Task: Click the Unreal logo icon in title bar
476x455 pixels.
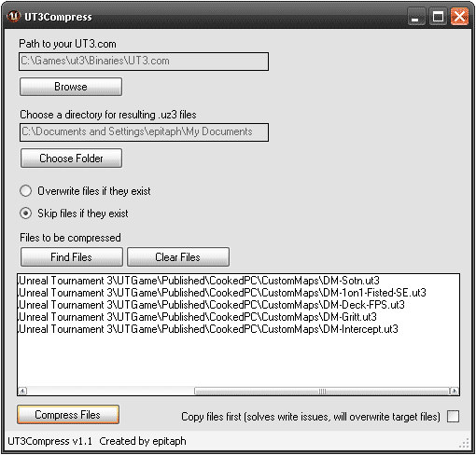Action: pyautogui.click(x=14, y=16)
